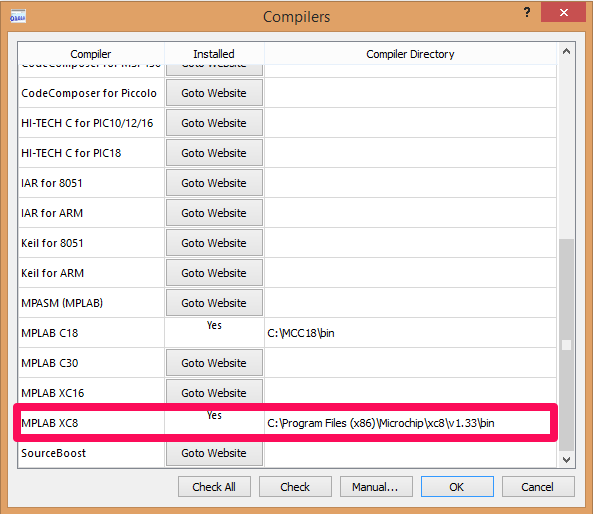593x514 pixels.
Task: Confirm with the OK button
Action: point(457,487)
